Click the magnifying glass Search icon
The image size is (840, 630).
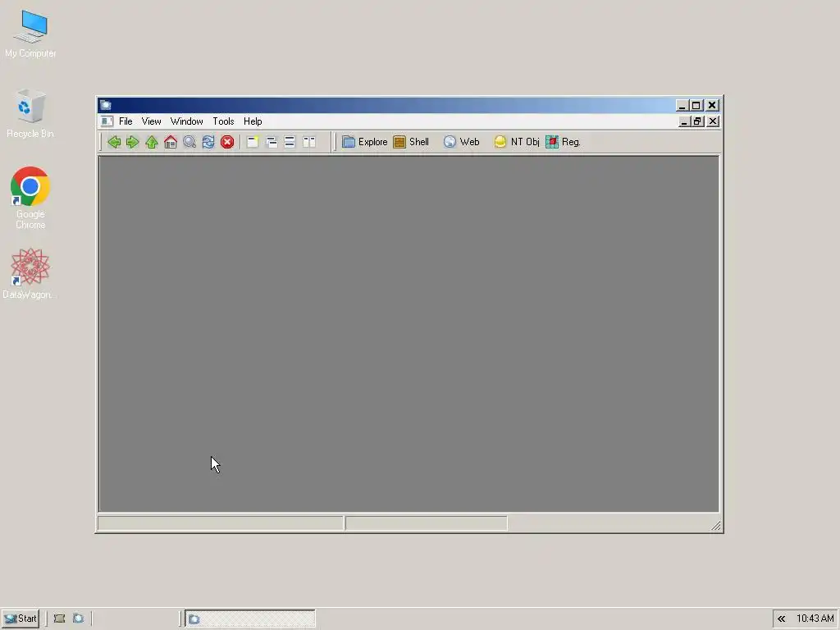pyautogui.click(x=189, y=142)
